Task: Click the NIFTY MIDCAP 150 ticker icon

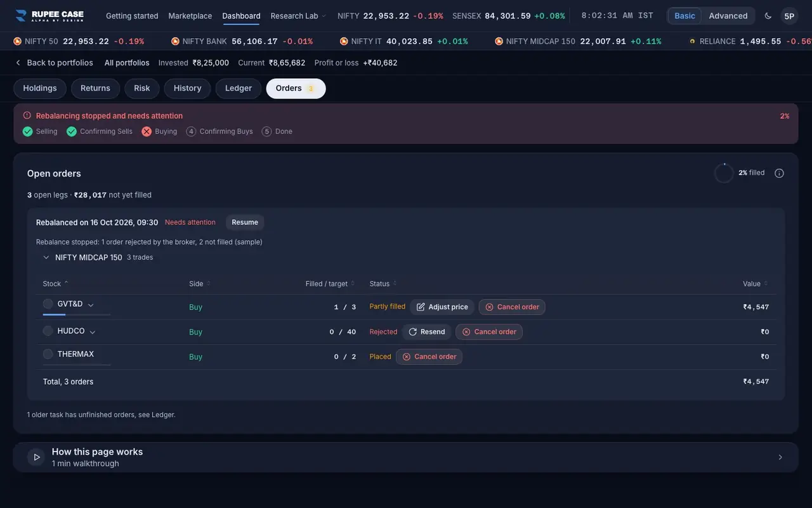Action: pos(499,41)
